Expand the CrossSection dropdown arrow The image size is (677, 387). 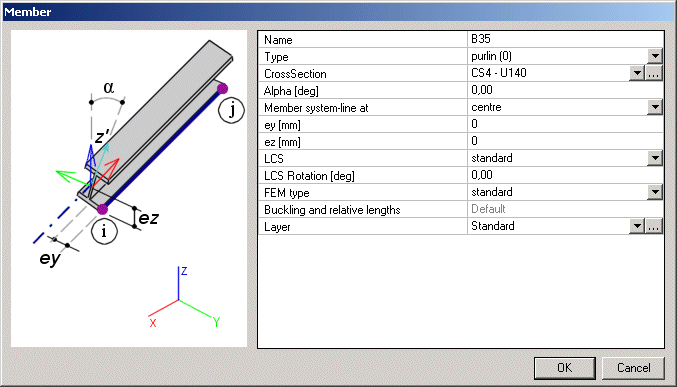click(637, 73)
